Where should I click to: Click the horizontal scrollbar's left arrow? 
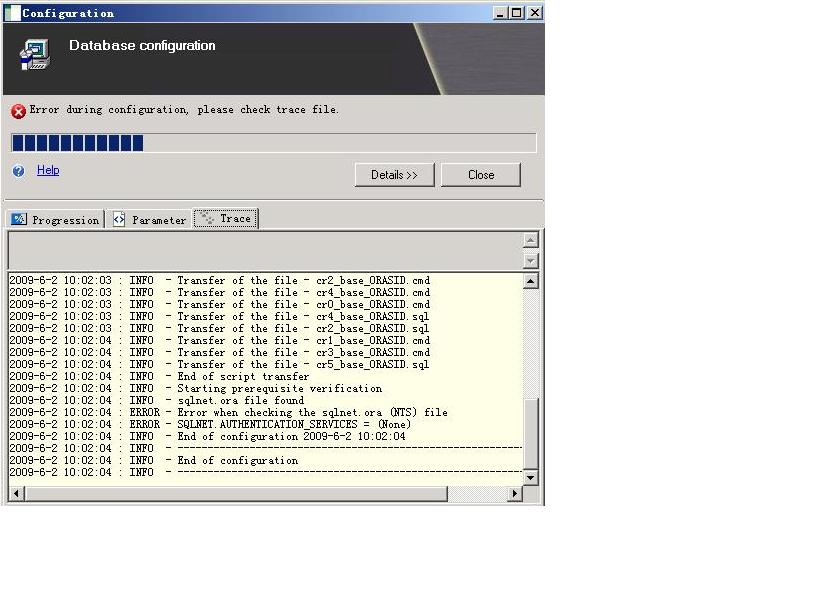[15, 494]
